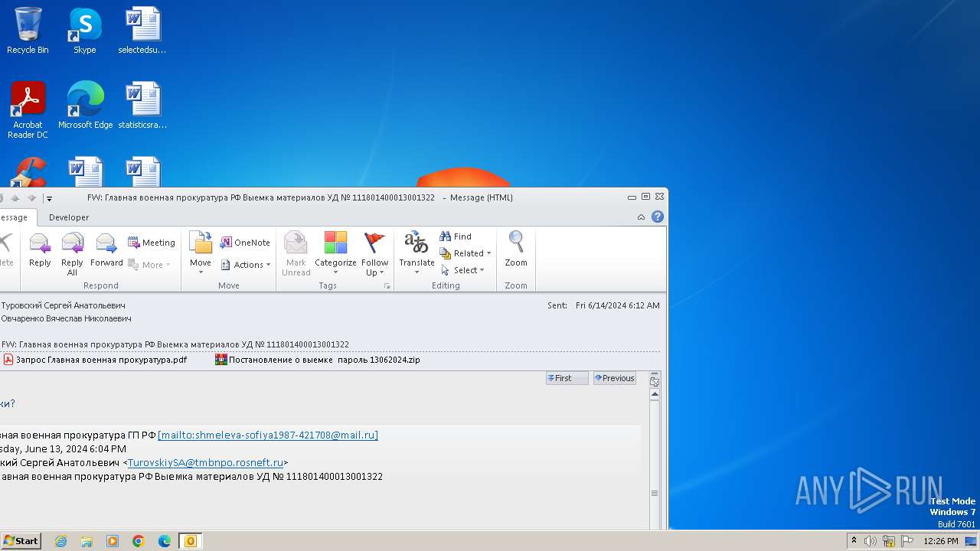Create a Meeting reply
The height and width of the screenshot is (551, 980).
(152, 243)
